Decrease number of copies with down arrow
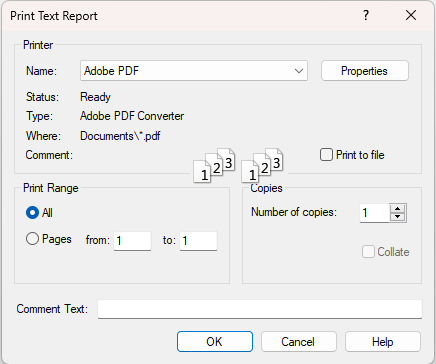Viewport: 436px width, 364px height. [x=397, y=217]
